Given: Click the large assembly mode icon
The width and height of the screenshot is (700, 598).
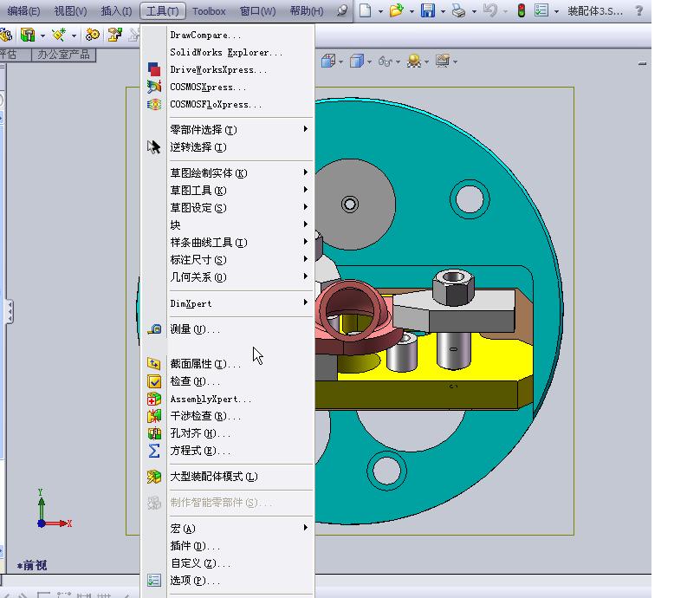Looking at the screenshot, I should [x=154, y=477].
